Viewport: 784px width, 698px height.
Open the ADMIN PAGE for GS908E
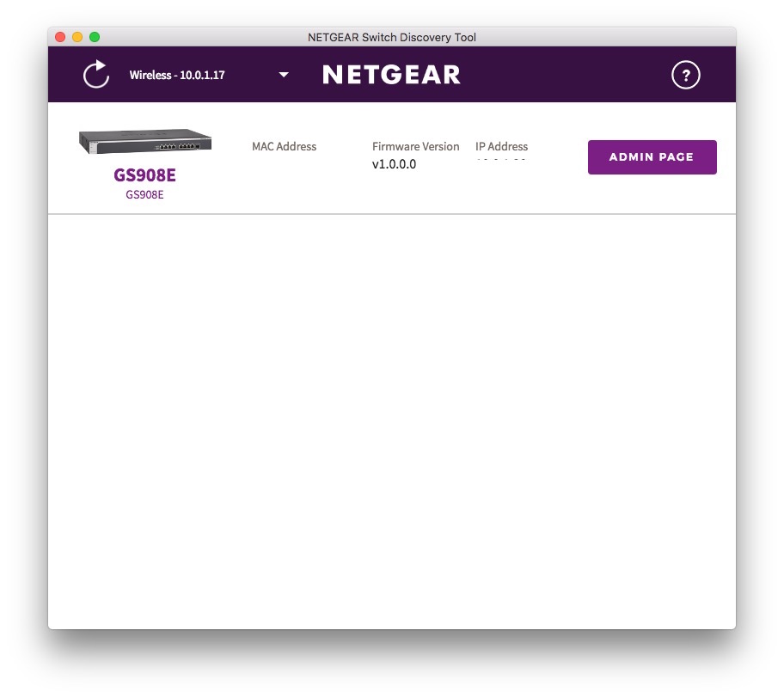click(x=652, y=157)
